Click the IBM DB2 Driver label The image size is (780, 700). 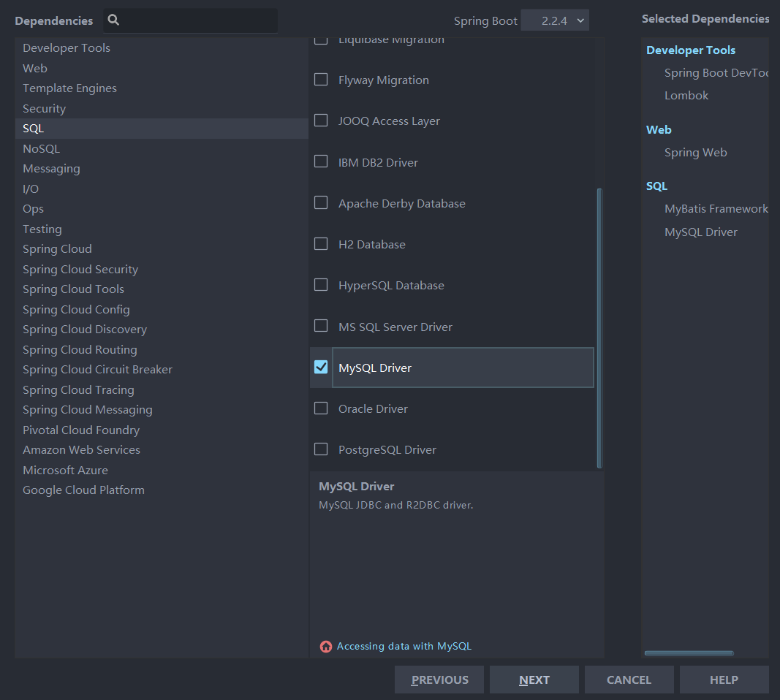click(x=378, y=162)
